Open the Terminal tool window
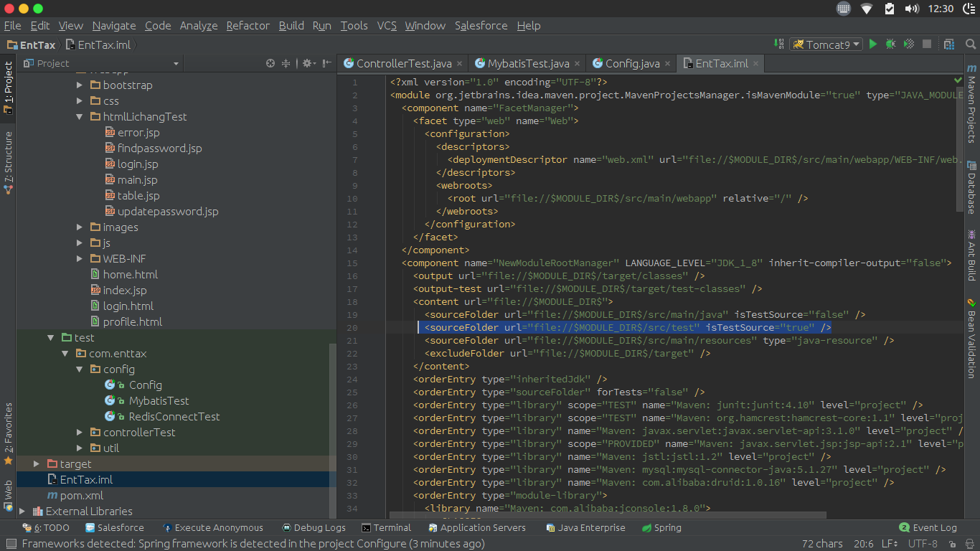 tap(386, 527)
